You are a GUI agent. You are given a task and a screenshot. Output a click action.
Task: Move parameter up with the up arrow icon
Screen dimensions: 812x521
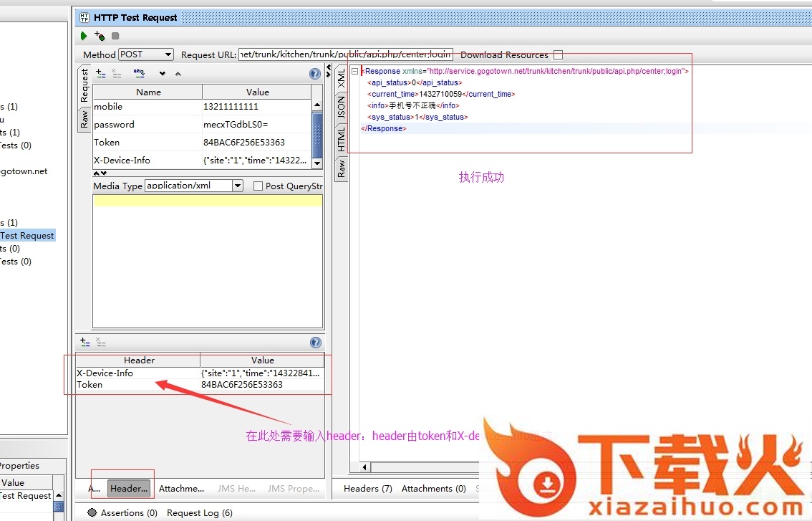[178, 74]
